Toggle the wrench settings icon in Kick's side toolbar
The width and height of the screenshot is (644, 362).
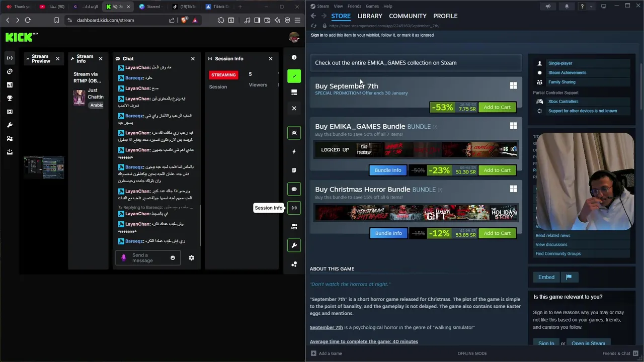click(x=294, y=245)
